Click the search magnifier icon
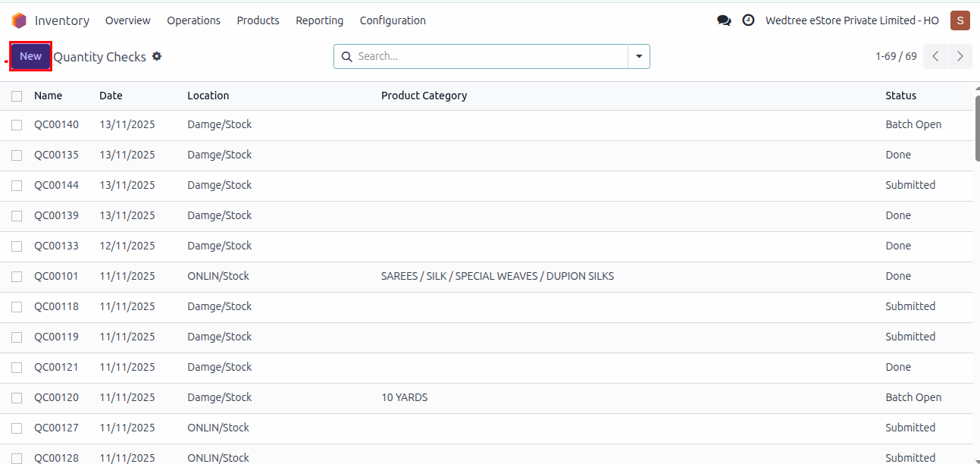Image resolution: width=980 pixels, height=464 pixels. (347, 56)
